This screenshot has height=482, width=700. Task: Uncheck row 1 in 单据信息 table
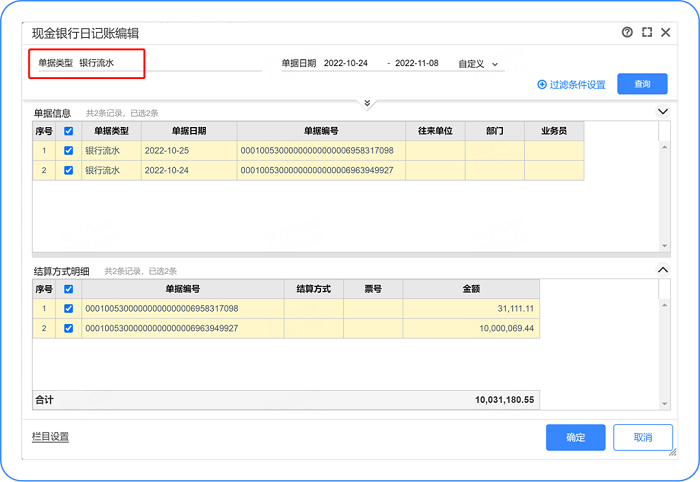68,151
